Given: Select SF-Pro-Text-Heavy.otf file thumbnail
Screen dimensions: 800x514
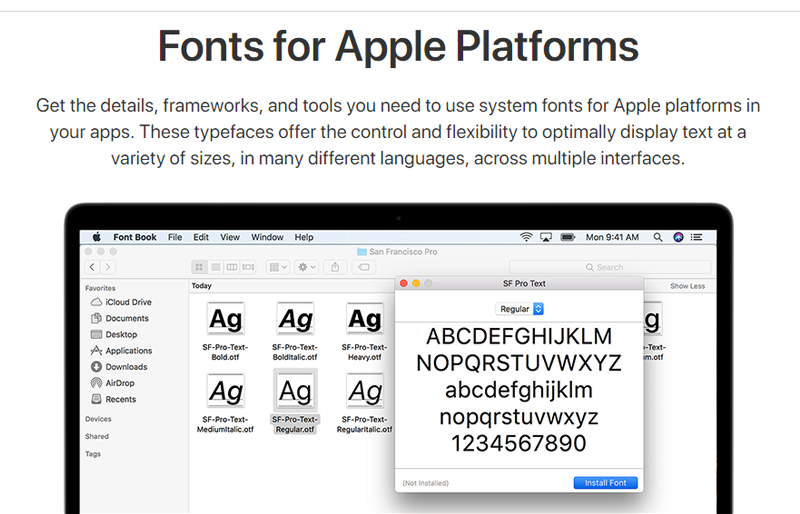Looking at the screenshot, I should point(365,319).
